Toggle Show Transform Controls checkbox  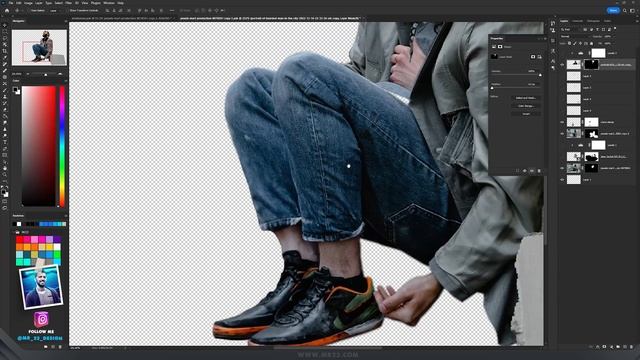[x=68, y=11]
